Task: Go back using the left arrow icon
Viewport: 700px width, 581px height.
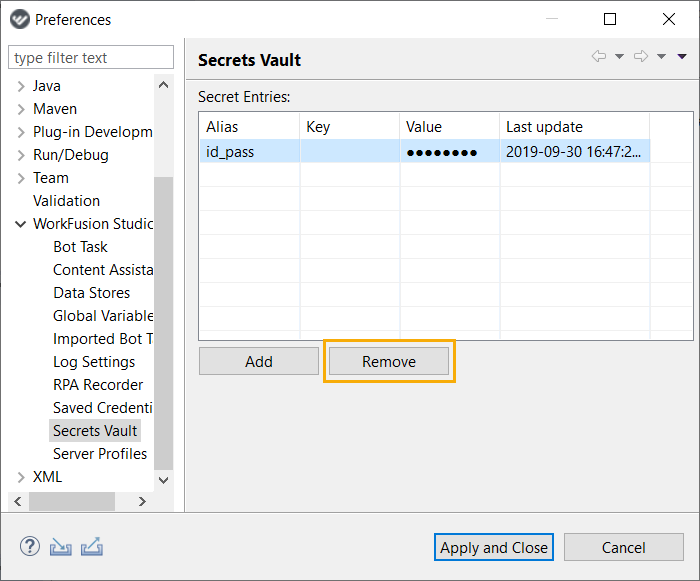Action: pyautogui.click(x=599, y=56)
